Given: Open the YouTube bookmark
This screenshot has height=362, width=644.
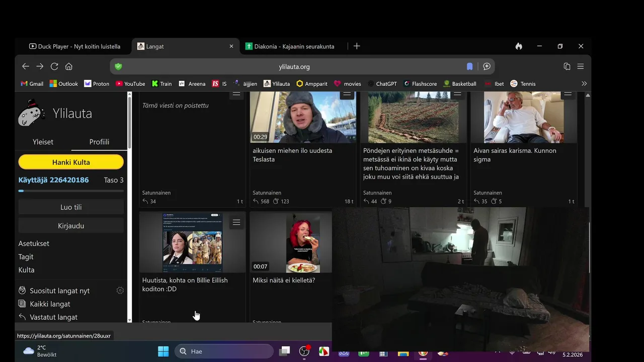Looking at the screenshot, I should tap(130, 84).
